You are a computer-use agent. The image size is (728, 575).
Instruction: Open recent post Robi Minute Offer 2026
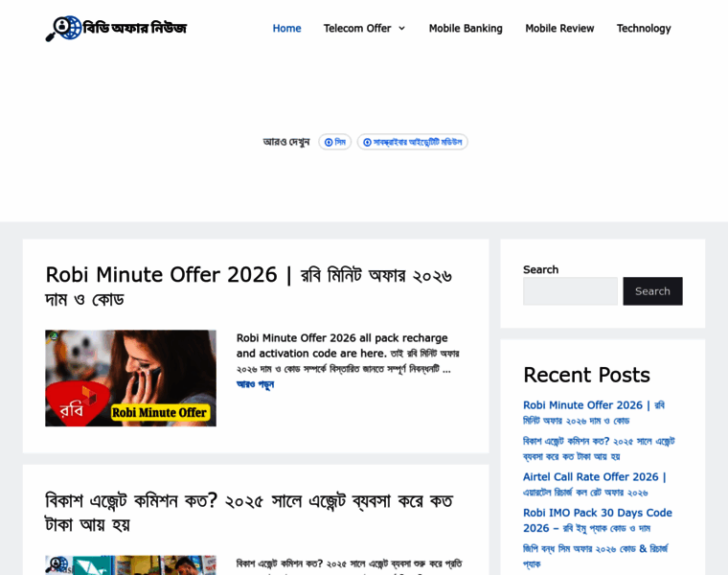(x=594, y=412)
